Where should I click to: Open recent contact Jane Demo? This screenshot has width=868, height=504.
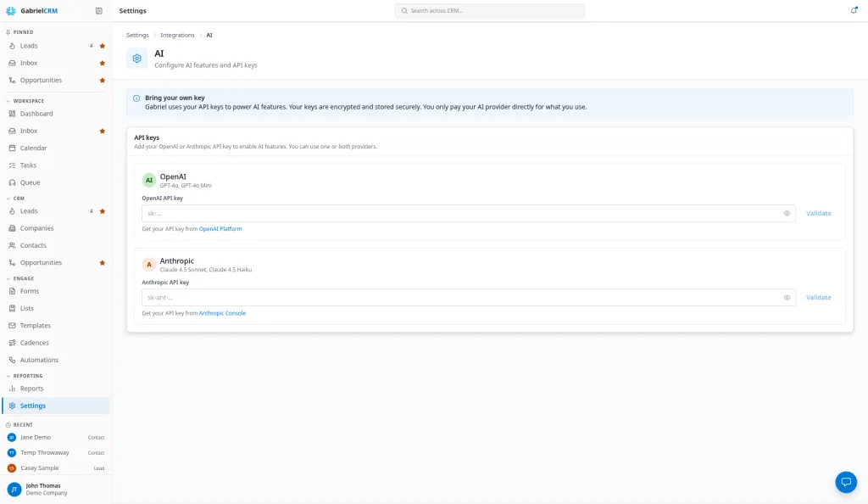pyautogui.click(x=55, y=437)
